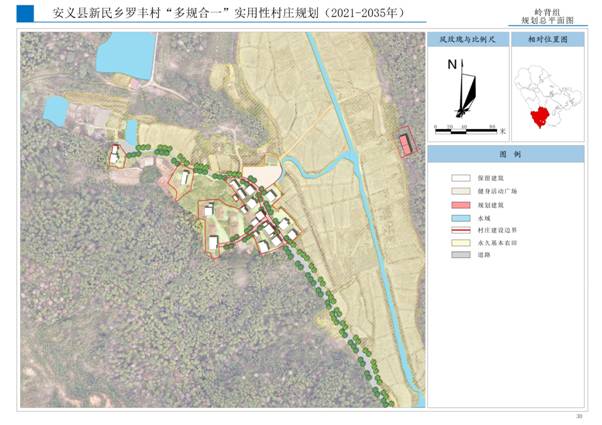Screen dimensions: 602x425
Task: Select the 道路 gray legend swatch
Action: (x=463, y=255)
